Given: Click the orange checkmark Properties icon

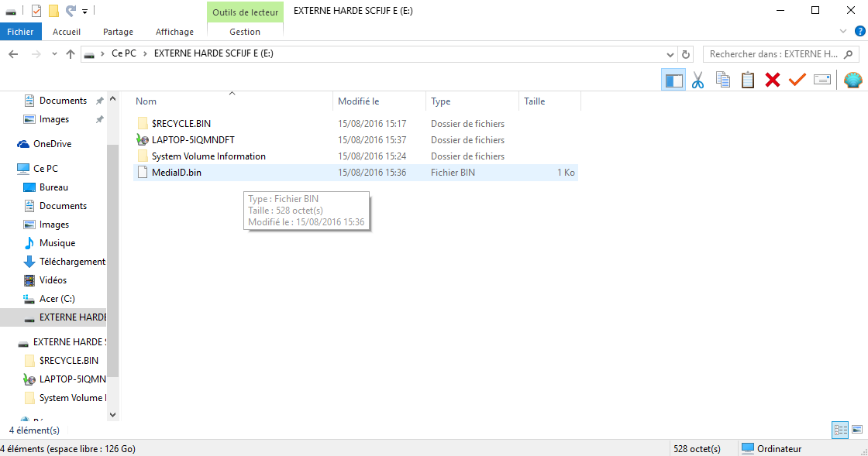Looking at the screenshot, I should click(797, 81).
